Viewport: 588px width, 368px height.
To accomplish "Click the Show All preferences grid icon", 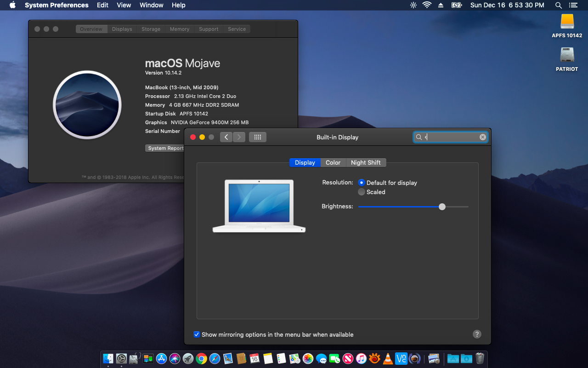I will 257,137.
